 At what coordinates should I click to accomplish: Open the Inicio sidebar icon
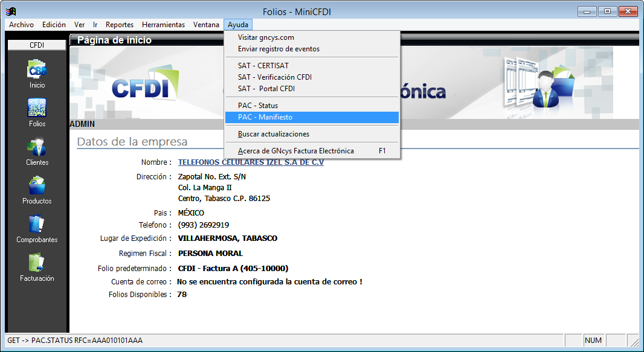pos(37,69)
